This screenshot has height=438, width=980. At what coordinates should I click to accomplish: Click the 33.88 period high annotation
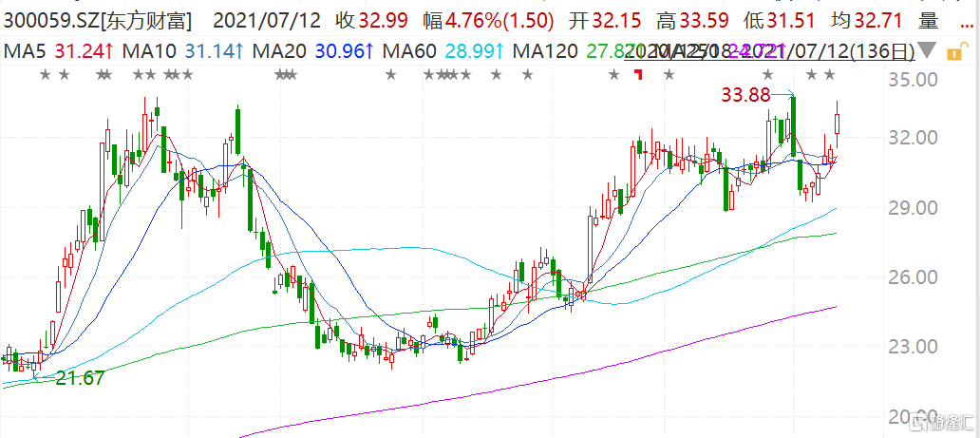coord(745,96)
